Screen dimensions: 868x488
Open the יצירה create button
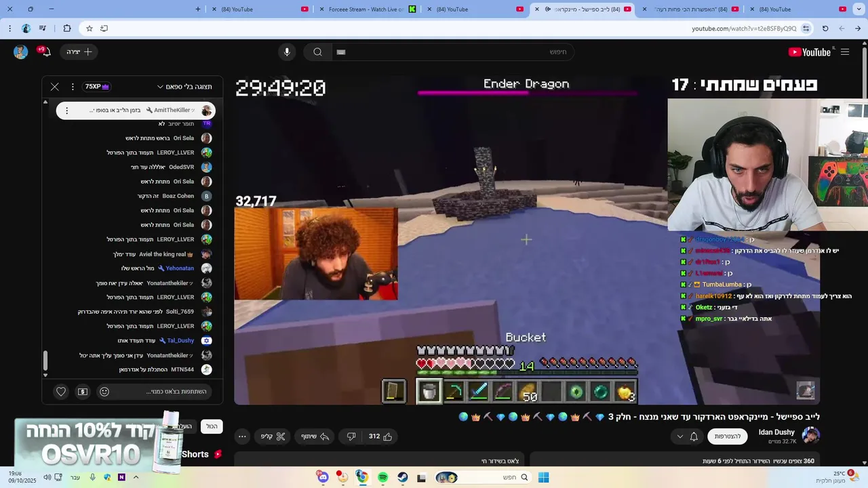(x=79, y=52)
